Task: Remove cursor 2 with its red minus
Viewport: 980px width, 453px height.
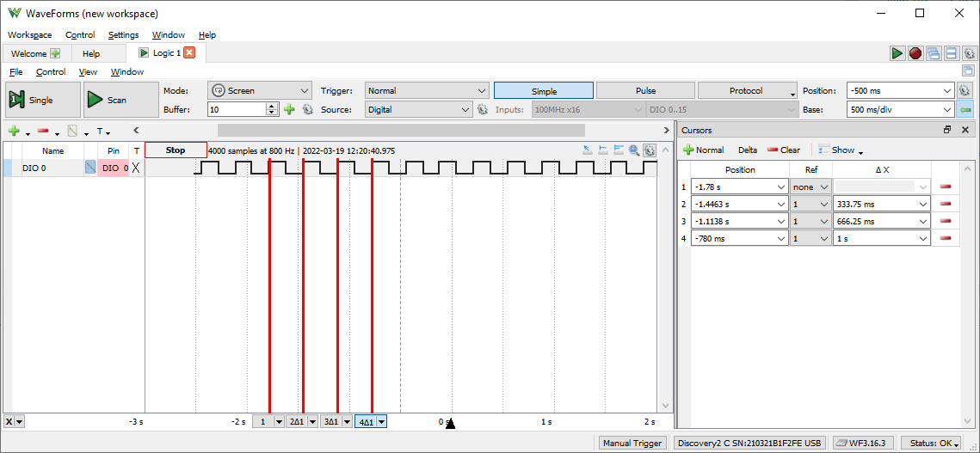Action: (x=945, y=204)
